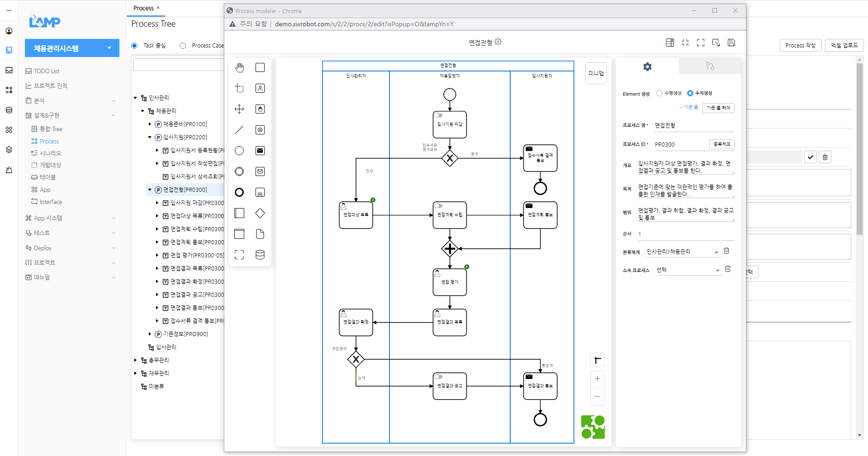Click the 기준 툴 해제 button
This screenshot has width=868, height=456.
(718, 108)
